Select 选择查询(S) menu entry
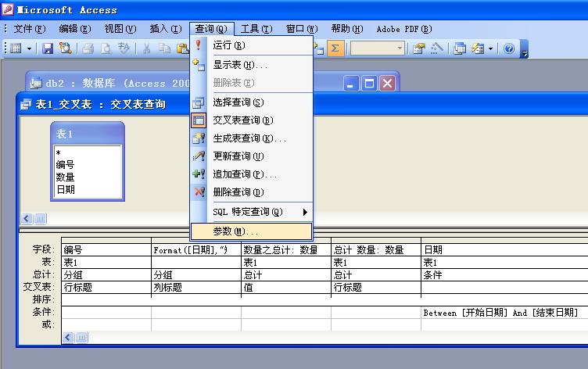Screen dimensions: 588x369 click(252, 102)
